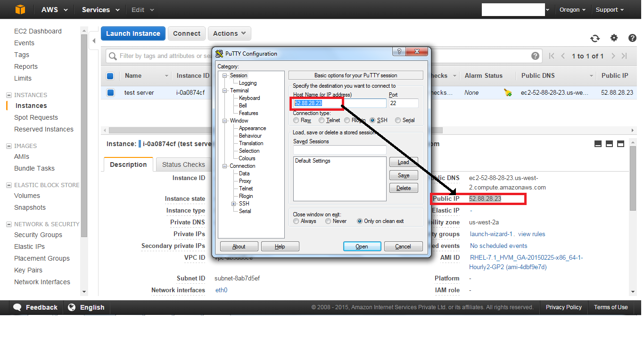Go to previous page of results
This screenshot has width=644, height=362.
click(563, 56)
